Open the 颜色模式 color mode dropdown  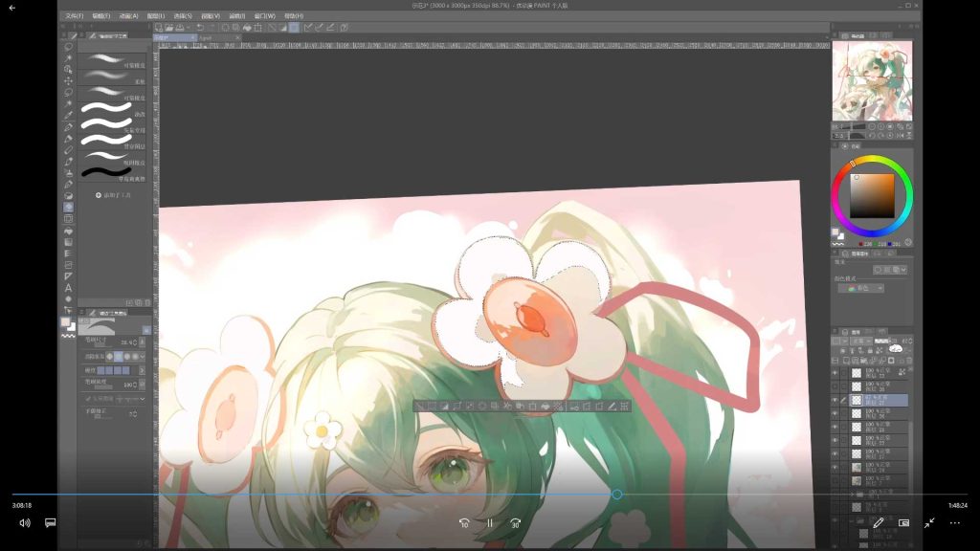[x=860, y=288]
